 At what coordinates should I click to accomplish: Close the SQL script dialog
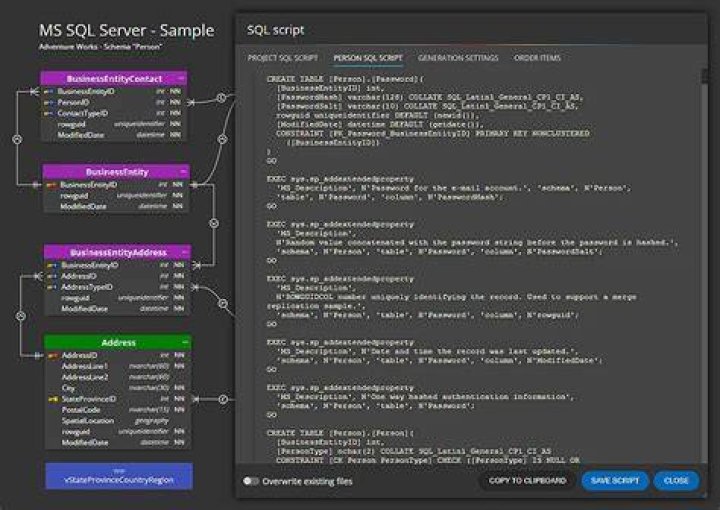[676, 481]
